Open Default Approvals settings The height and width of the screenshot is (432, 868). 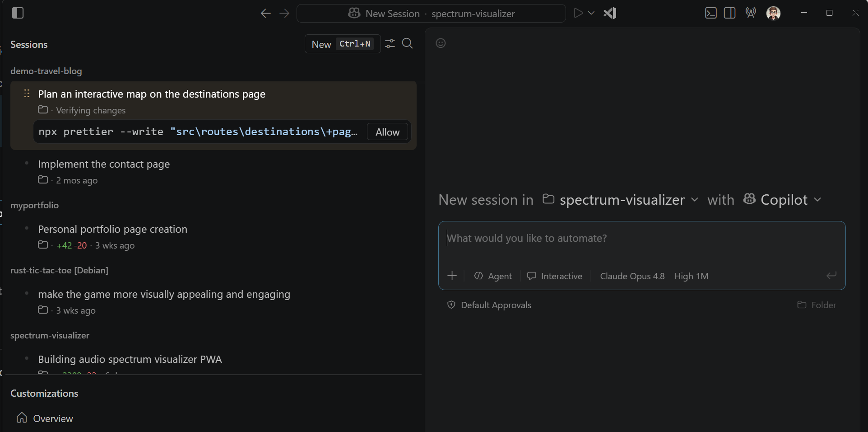(x=489, y=305)
